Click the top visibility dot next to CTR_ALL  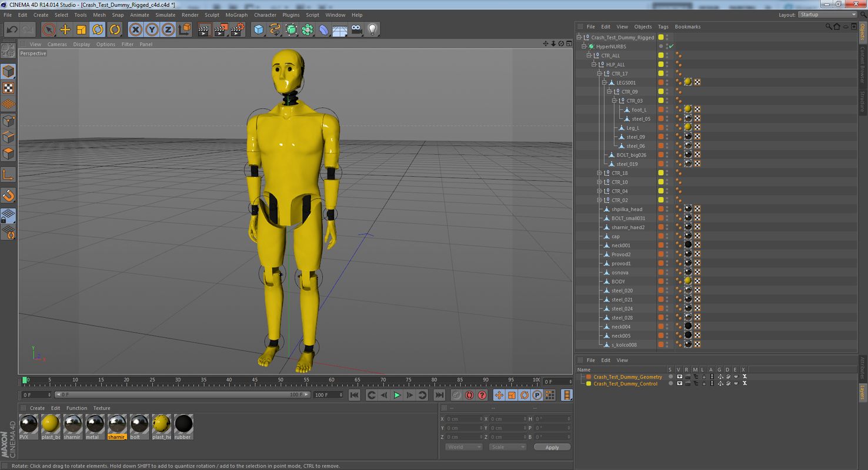[x=667, y=53]
